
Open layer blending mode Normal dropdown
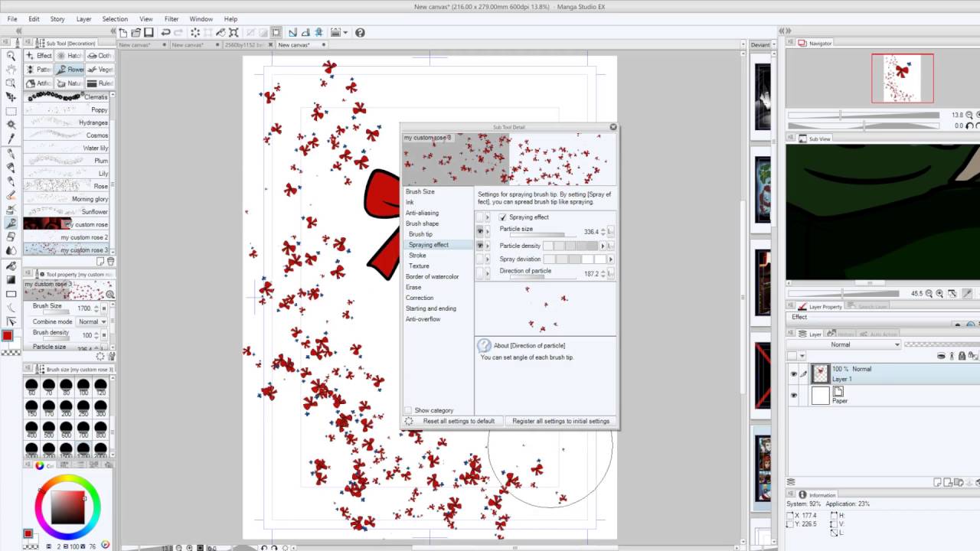click(x=844, y=344)
